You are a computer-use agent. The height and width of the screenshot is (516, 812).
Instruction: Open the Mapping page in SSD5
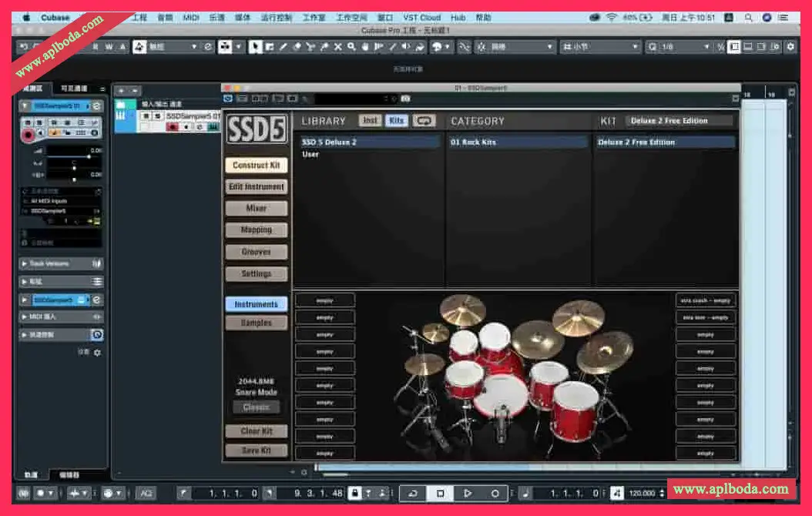click(x=257, y=230)
